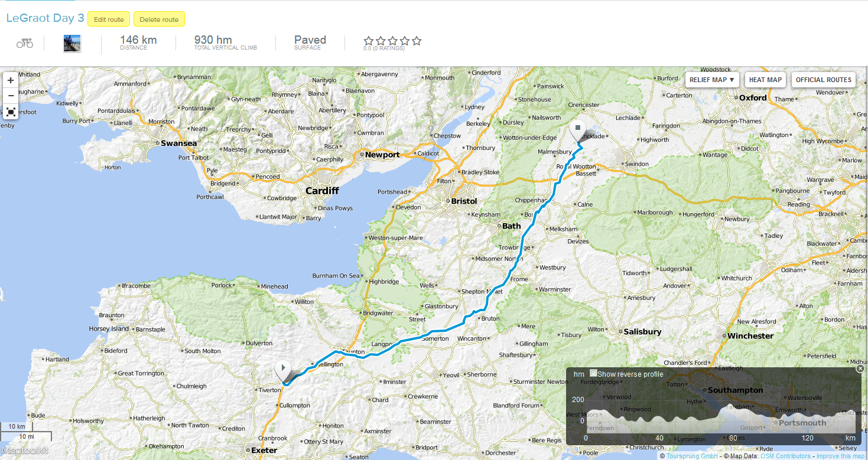Fit route to view with fullscreen icon
The image size is (868, 460).
pyautogui.click(x=11, y=112)
